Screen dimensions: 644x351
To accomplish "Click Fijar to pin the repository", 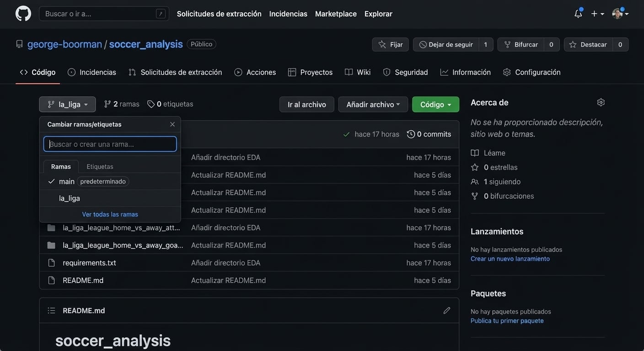I will point(390,44).
